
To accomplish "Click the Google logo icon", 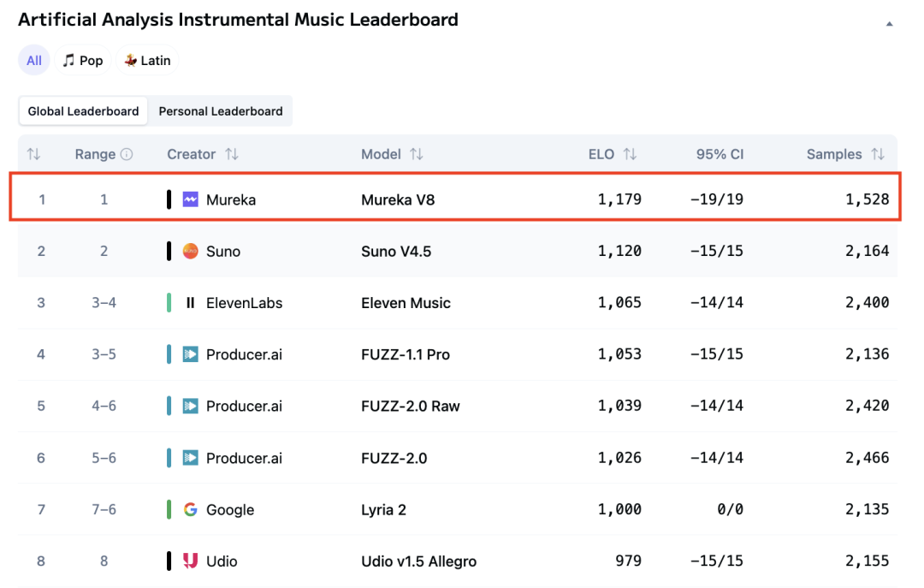I will tap(190, 509).
